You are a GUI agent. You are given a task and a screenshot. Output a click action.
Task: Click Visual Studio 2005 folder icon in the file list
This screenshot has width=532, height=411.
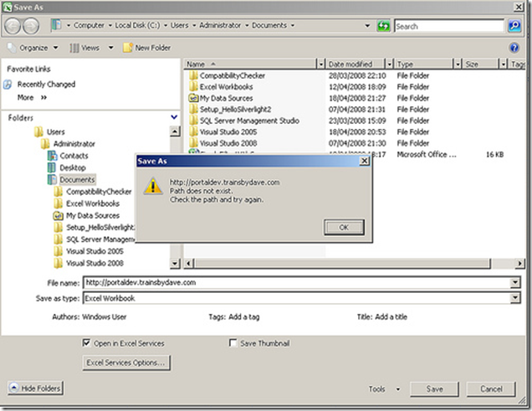[x=193, y=131]
